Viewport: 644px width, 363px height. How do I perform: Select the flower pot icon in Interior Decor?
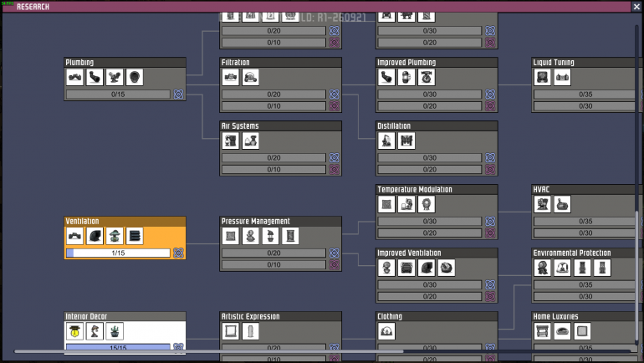point(115,331)
